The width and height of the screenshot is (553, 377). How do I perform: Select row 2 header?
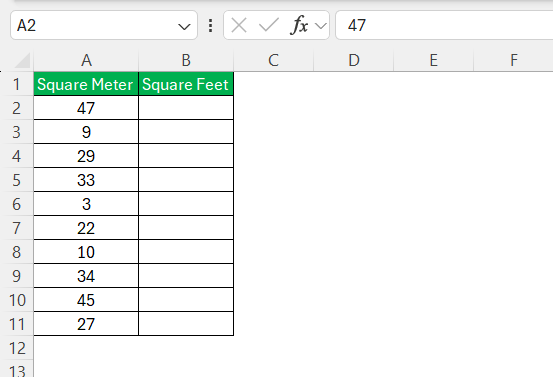tap(17, 108)
